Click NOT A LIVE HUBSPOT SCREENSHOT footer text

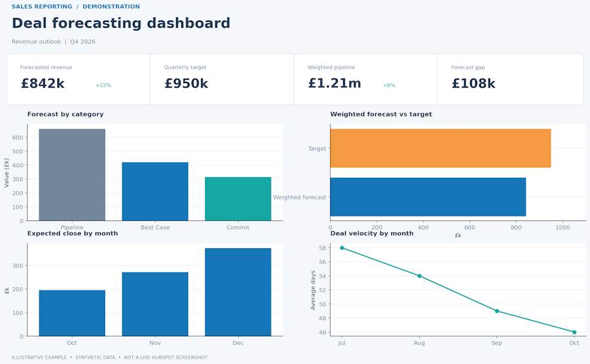click(x=166, y=358)
